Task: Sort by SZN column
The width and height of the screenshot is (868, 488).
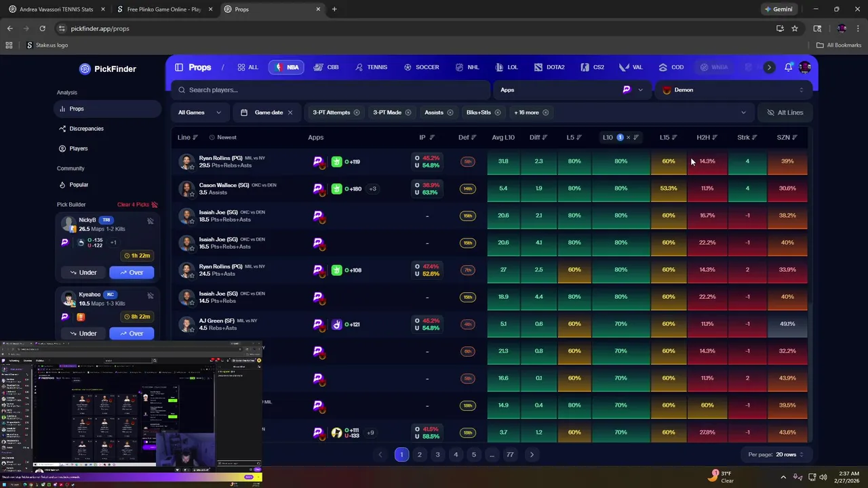Action: [x=787, y=138]
